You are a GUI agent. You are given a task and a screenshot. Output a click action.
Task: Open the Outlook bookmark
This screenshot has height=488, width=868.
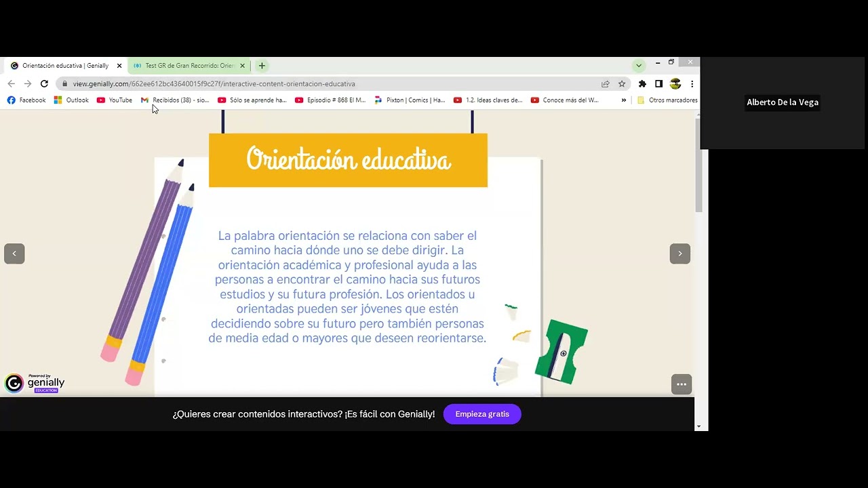(x=71, y=100)
